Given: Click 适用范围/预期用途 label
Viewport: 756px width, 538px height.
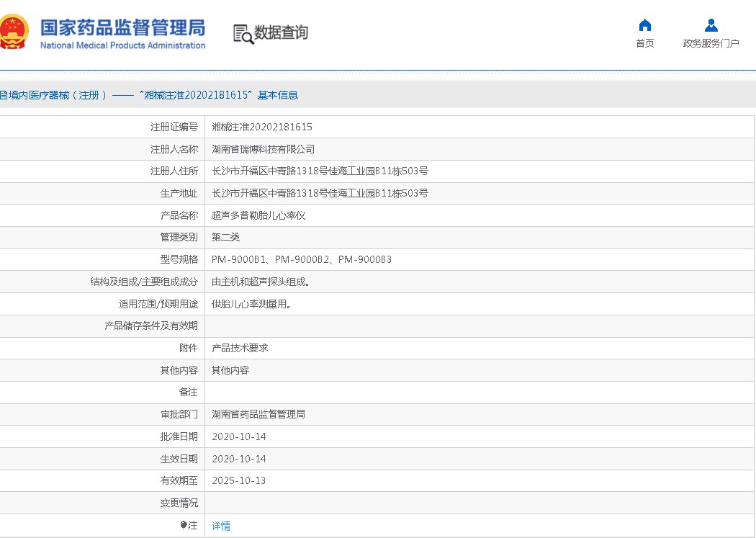Looking at the screenshot, I should [x=158, y=304].
